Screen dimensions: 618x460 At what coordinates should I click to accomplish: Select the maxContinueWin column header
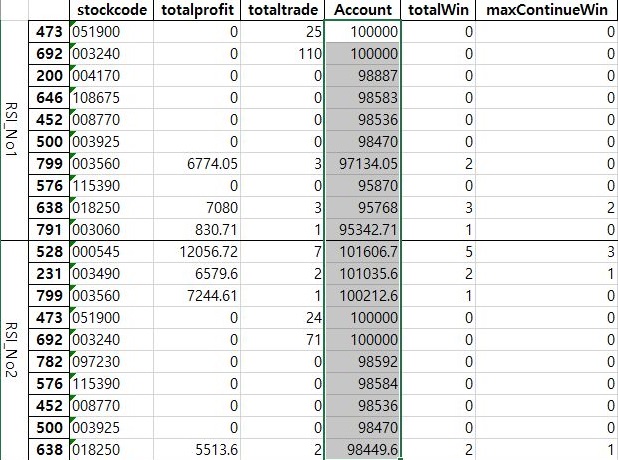pos(547,10)
